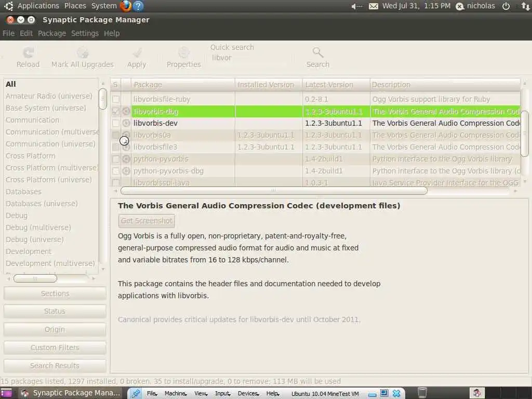Viewport: 532px width, 399px height.
Task: Click the sections list vertical scrollbar handle
Action: click(x=103, y=99)
